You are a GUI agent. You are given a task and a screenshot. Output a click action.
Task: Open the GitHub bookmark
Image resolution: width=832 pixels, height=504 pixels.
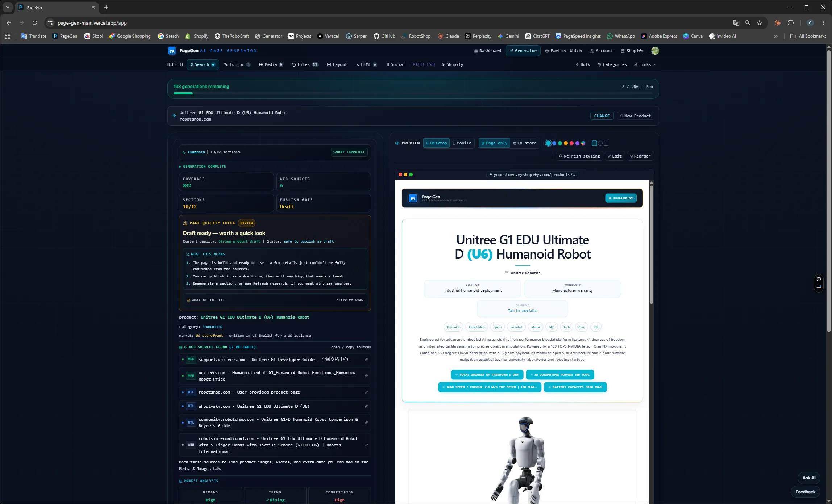[x=384, y=36]
